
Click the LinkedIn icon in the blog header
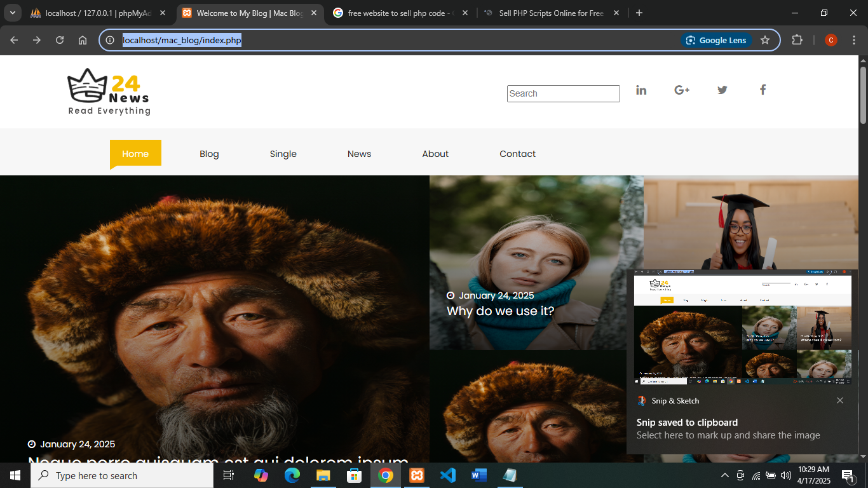pos(641,90)
